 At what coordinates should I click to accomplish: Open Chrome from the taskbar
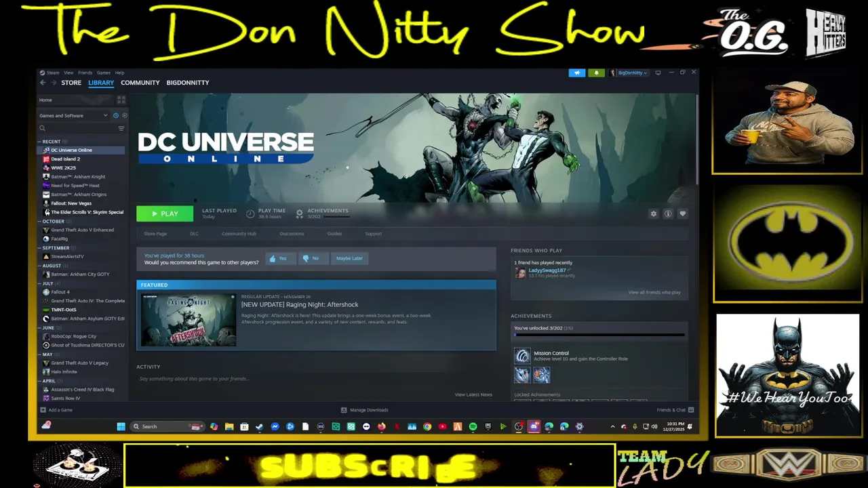tap(427, 427)
